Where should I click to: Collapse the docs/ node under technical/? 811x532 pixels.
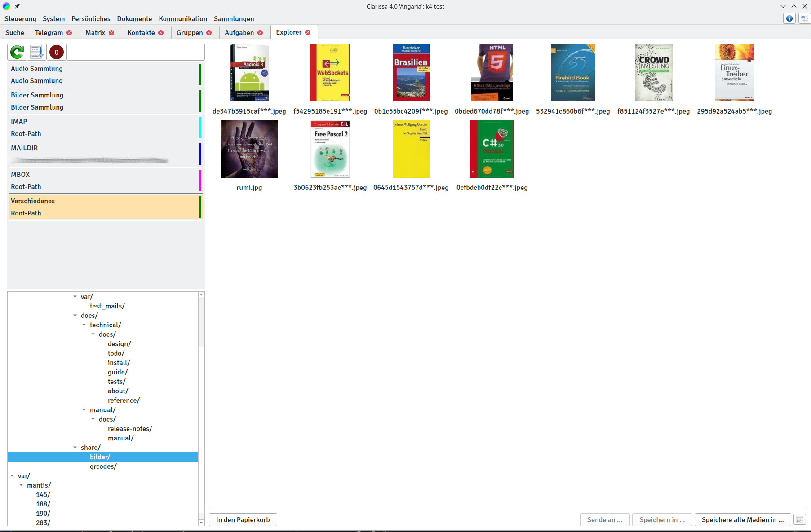pos(93,334)
